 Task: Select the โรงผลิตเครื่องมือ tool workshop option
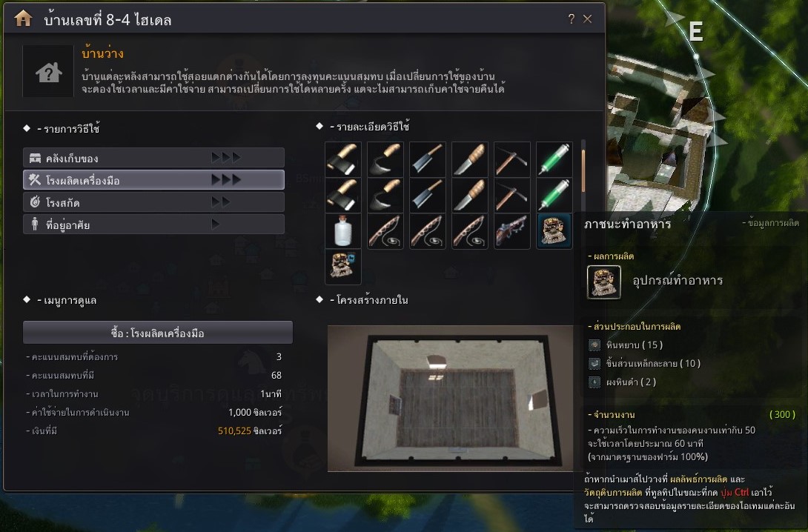[x=153, y=180]
